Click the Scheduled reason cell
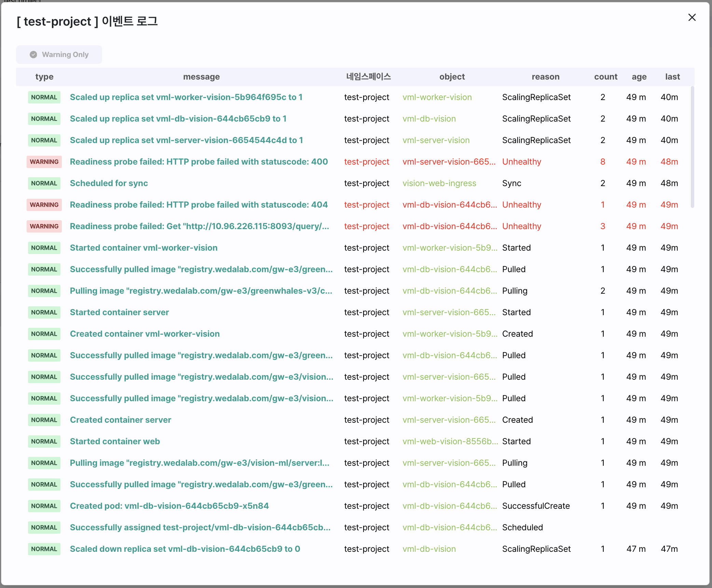 (x=522, y=528)
